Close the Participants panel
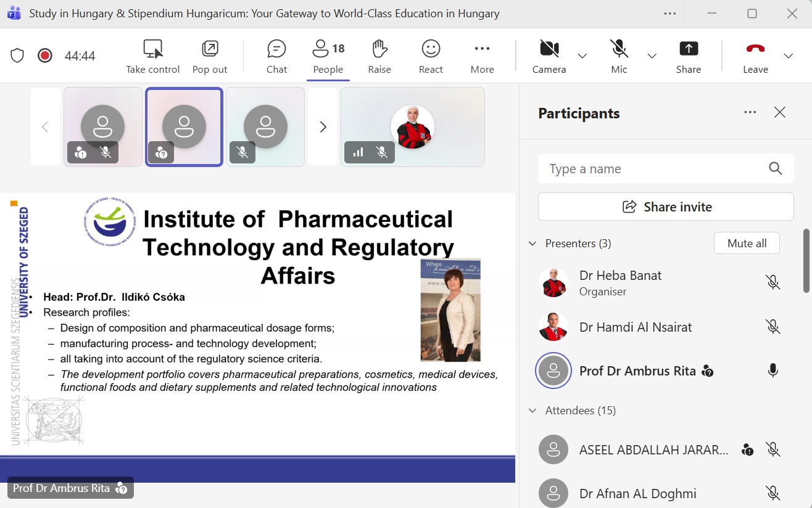The height and width of the screenshot is (508, 812). (x=780, y=112)
